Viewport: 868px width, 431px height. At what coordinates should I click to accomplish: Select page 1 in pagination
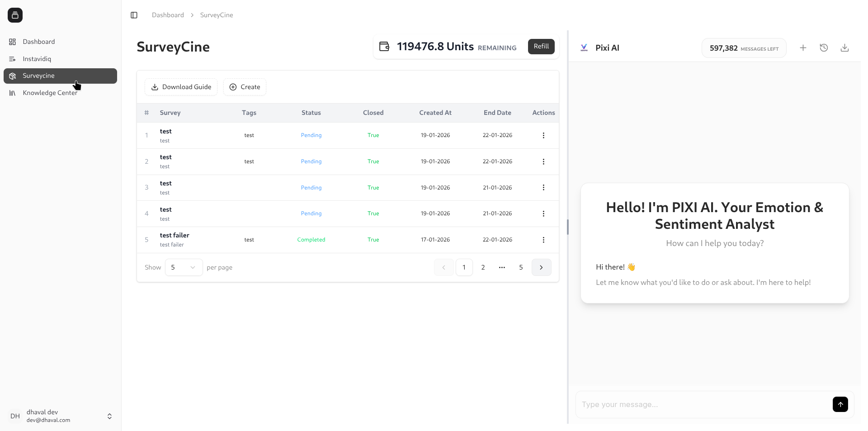464,267
